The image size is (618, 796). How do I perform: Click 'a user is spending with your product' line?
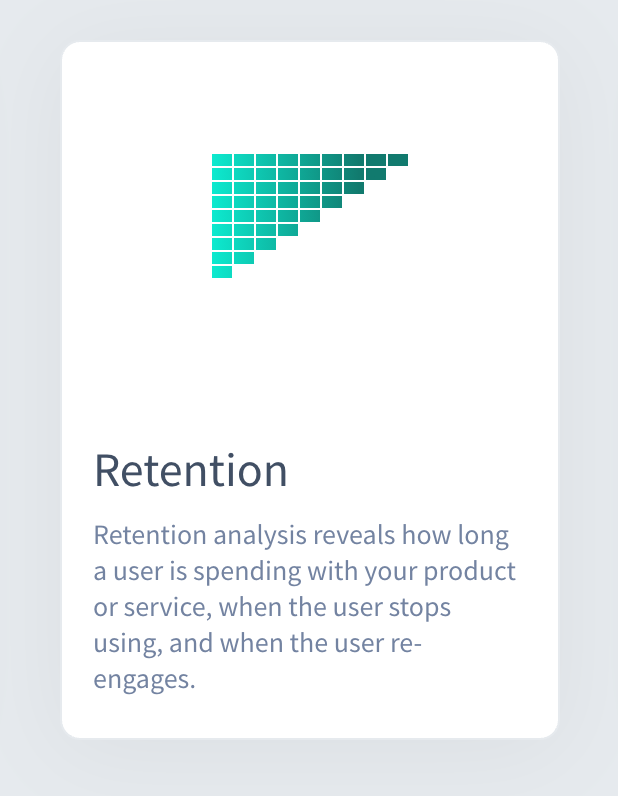coord(305,571)
